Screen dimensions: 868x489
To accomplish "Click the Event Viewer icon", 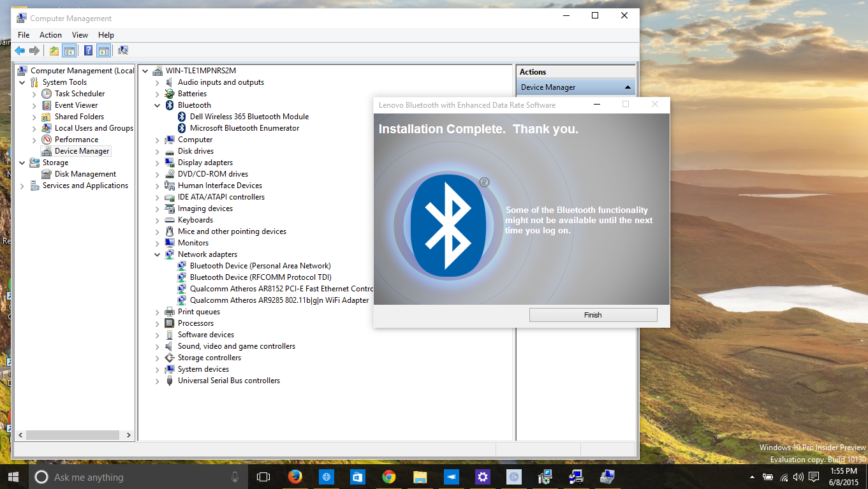I will click(x=47, y=105).
